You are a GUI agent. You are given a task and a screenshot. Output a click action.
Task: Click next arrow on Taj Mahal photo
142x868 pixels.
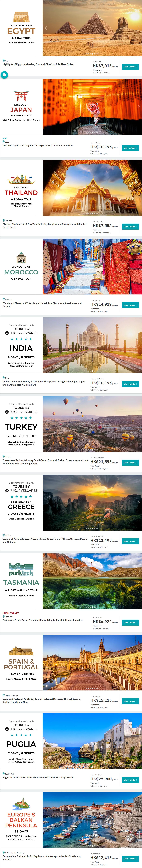point(138,345)
